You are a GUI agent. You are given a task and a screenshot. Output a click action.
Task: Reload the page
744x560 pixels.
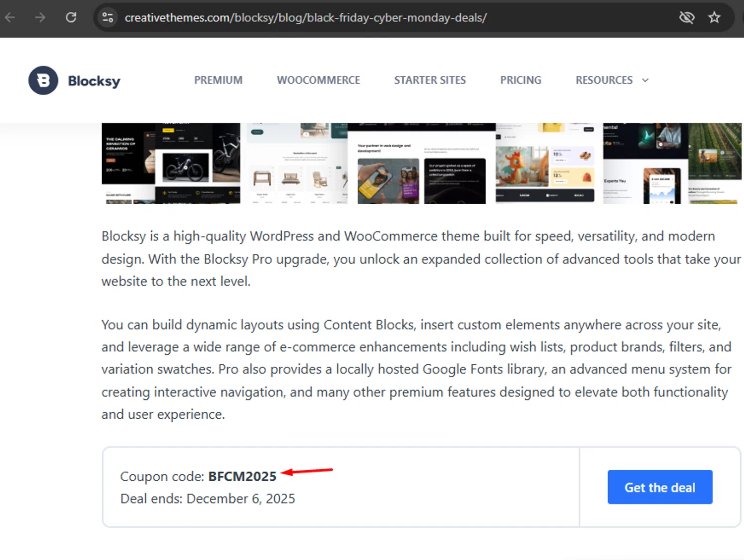[71, 17]
